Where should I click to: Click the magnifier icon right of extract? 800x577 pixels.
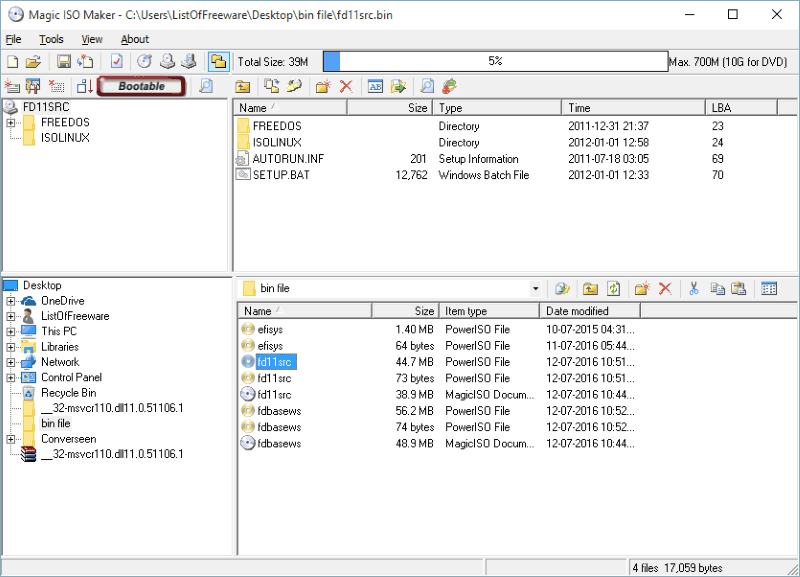pos(427,87)
